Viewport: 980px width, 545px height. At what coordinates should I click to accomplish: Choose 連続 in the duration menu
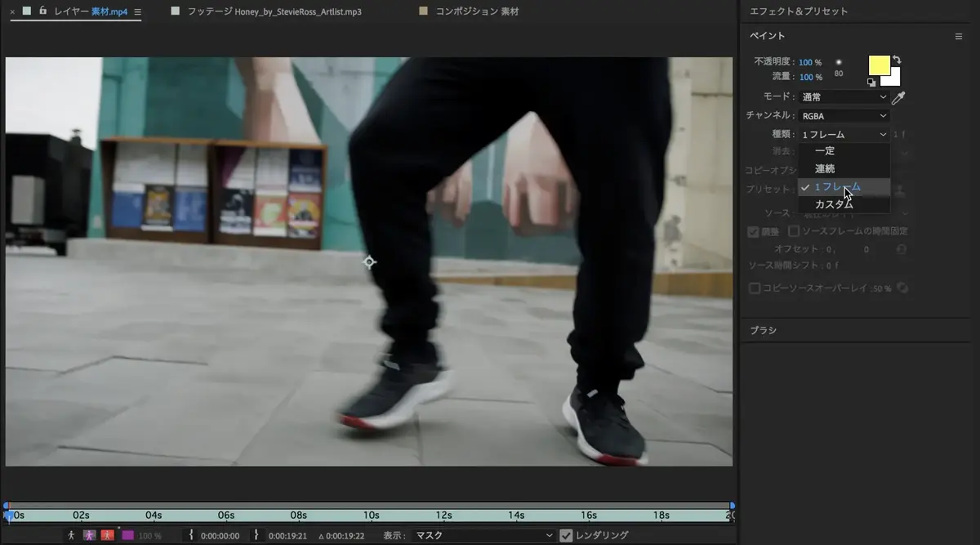pyautogui.click(x=825, y=168)
